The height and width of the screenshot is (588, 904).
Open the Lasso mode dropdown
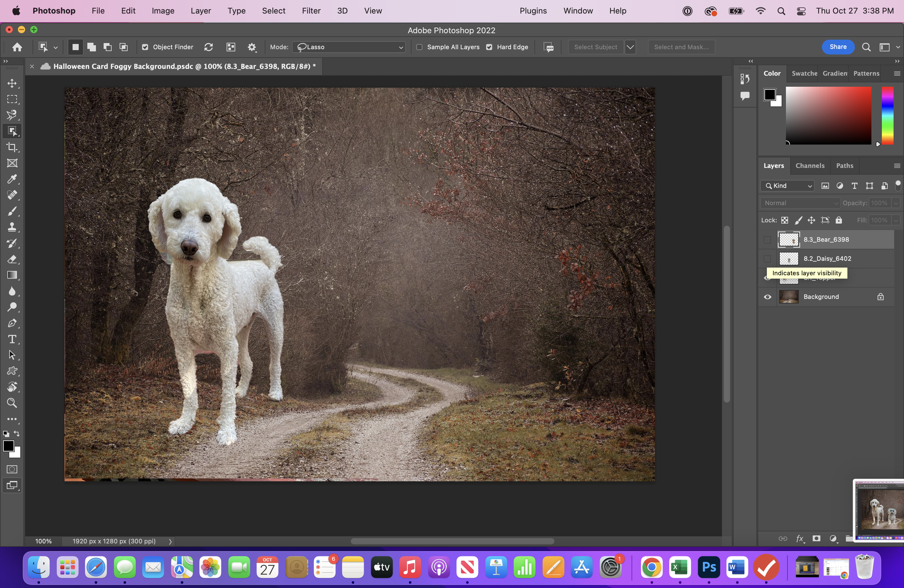pyautogui.click(x=349, y=47)
